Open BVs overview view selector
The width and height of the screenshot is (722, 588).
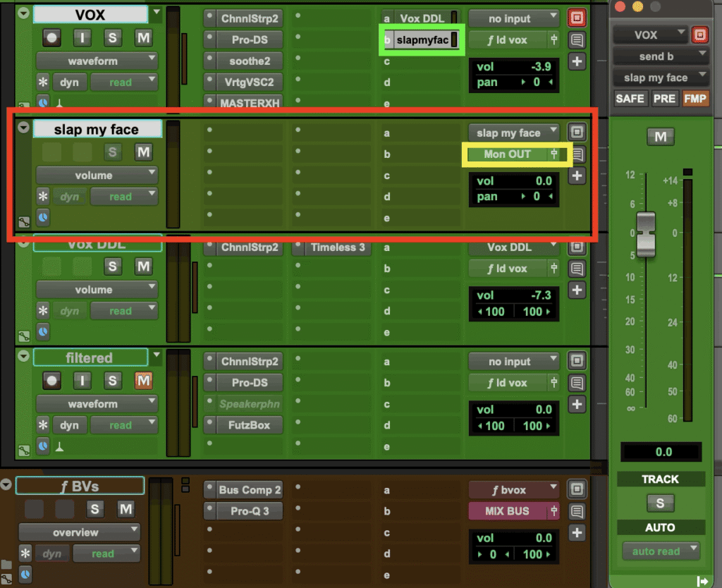pyautogui.click(x=79, y=532)
